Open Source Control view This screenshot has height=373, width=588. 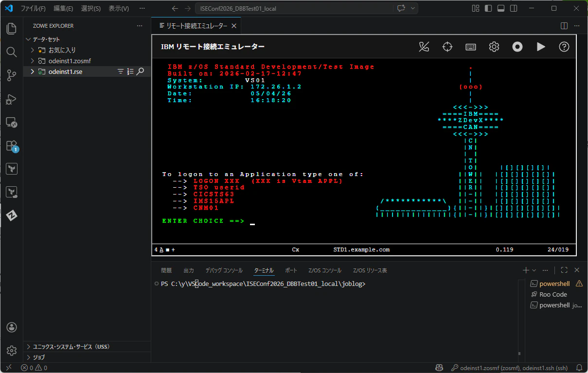pos(12,75)
